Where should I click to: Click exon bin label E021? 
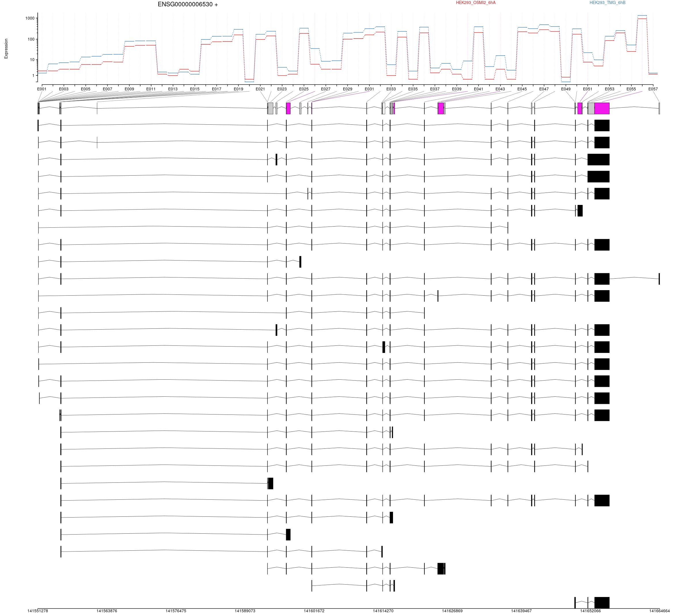260,89
